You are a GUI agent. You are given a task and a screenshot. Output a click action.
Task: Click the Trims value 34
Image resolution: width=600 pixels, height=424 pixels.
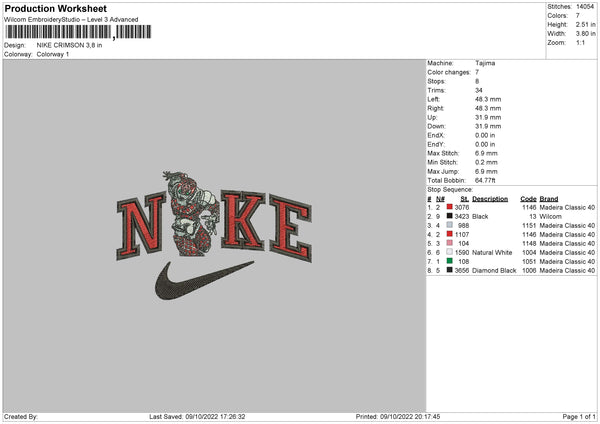479,90
